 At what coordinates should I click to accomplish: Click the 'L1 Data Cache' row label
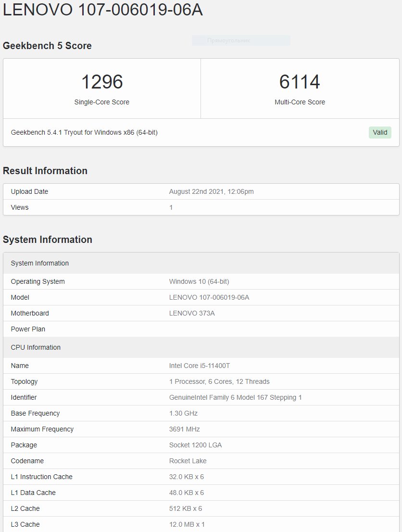coord(33,493)
